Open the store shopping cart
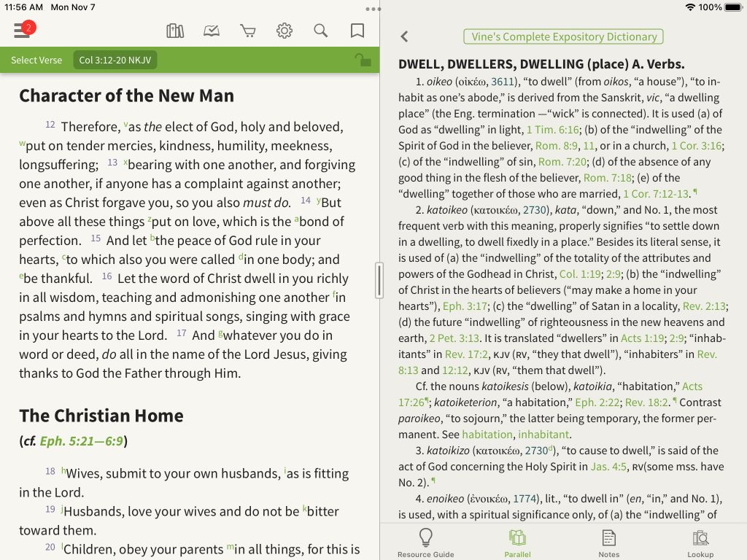Viewport: 747px width, 560px height. (248, 31)
